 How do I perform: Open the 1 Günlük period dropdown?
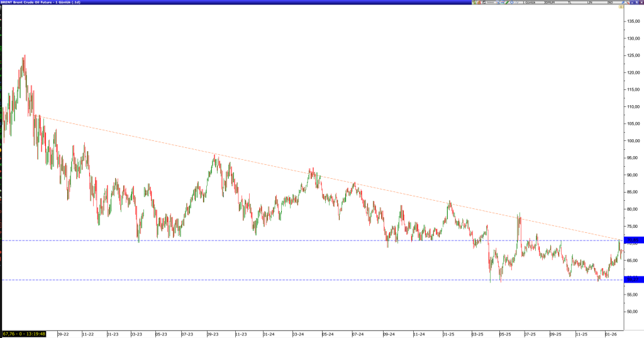[529, 3]
